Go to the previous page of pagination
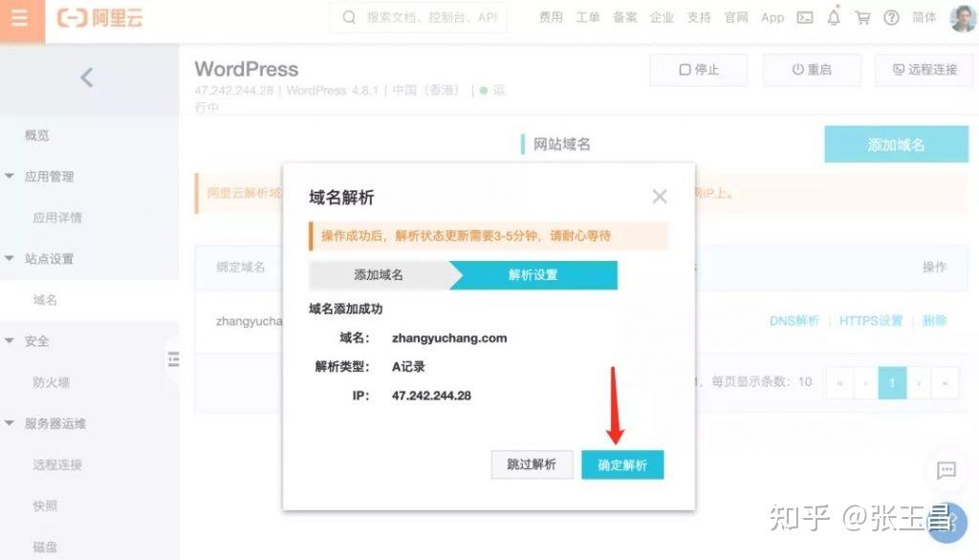Image resolution: width=979 pixels, height=560 pixels. pyautogui.click(x=865, y=382)
